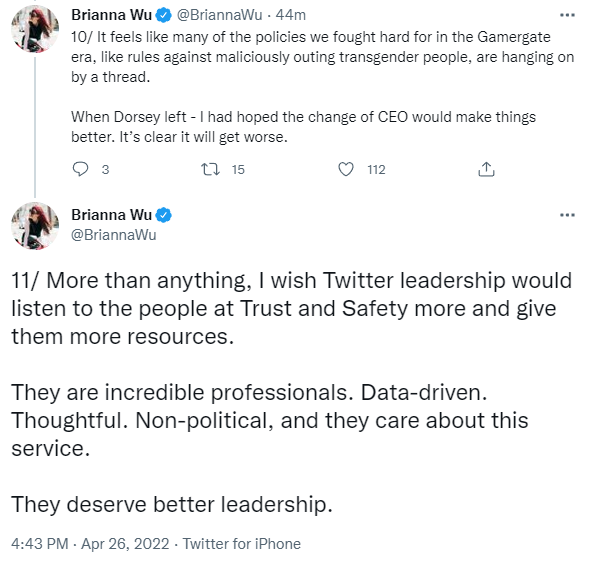Click Brianna Wu's avatar on the top tweet
Screen dimensions: 592x568
pyautogui.click(x=35, y=29)
